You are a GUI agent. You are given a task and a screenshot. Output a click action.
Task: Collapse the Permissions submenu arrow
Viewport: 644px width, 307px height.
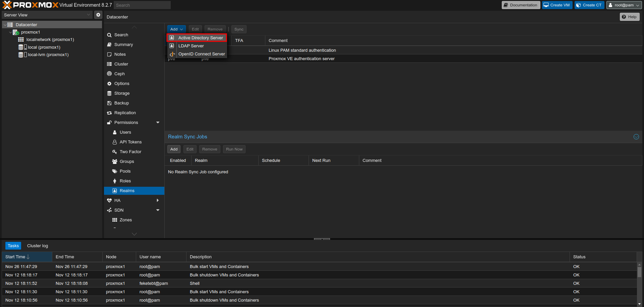click(158, 123)
